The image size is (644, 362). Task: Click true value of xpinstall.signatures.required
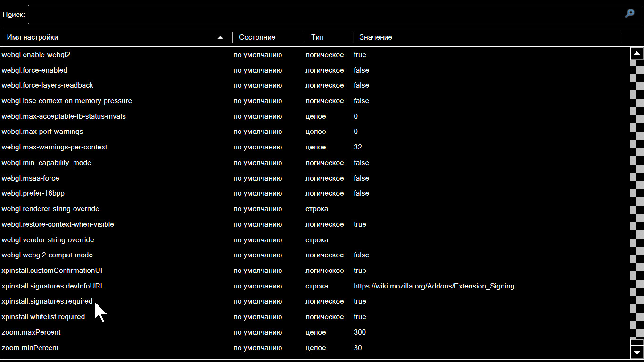click(360, 301)
